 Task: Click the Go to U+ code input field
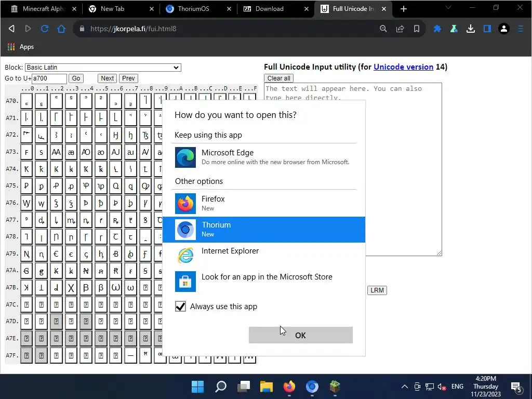pos(49,78)
